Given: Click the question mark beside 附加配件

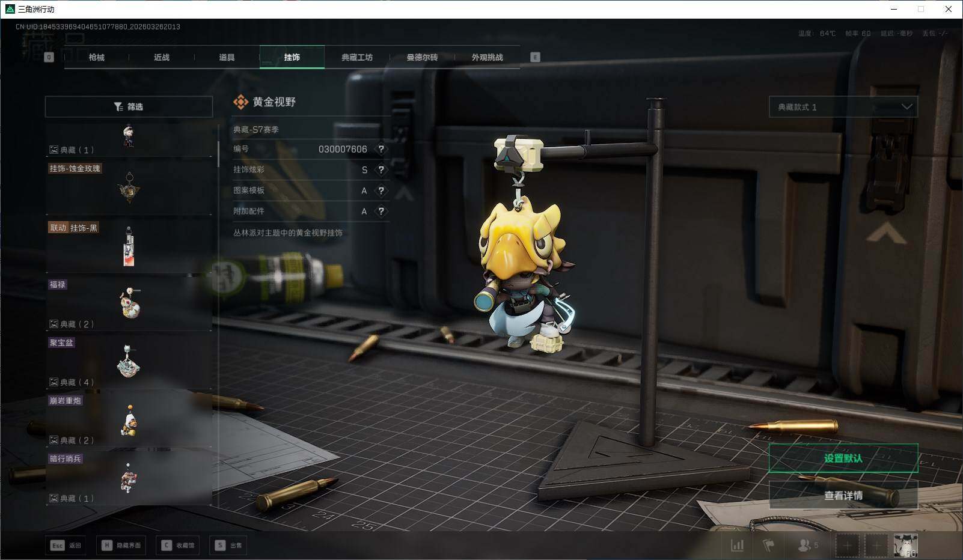Looking at the screenshot, I should 381,212.
